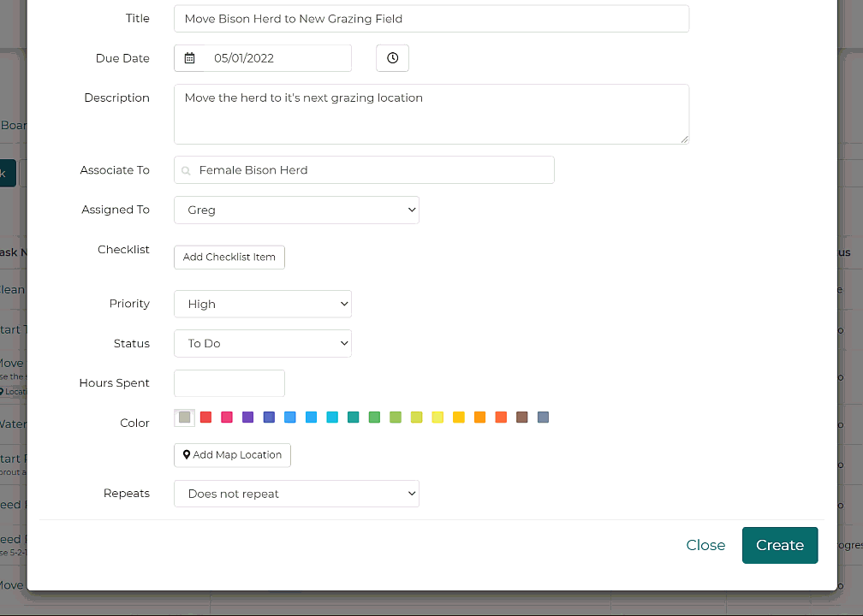Click the Close link
This screenshot has width=863, height=616.
click(x=705, y=545)
